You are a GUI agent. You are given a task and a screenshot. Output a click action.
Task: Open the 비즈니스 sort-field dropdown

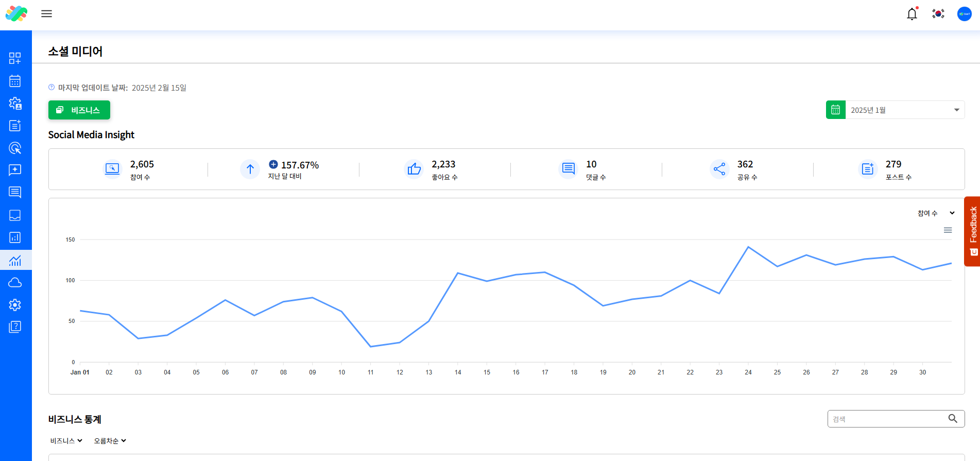(66, 441)
